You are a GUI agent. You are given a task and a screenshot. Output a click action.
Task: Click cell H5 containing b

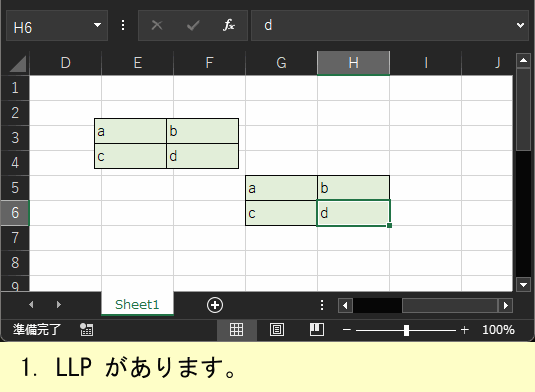tap(353, 188)
